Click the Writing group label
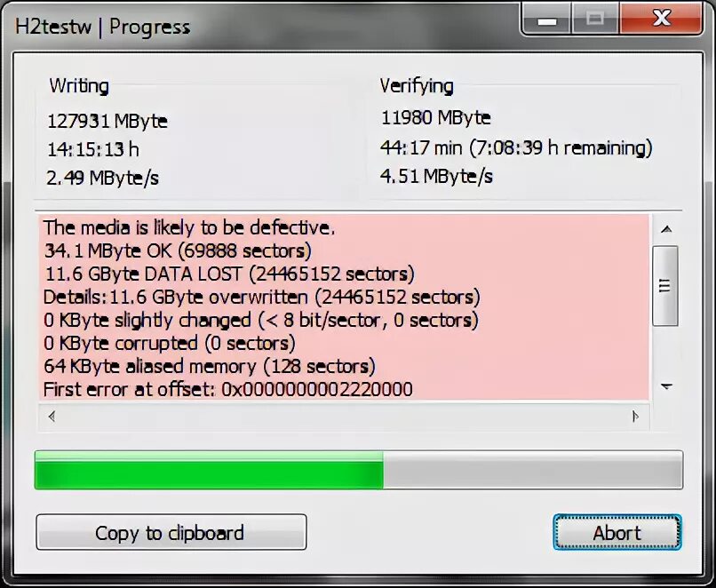 (79, 86)
